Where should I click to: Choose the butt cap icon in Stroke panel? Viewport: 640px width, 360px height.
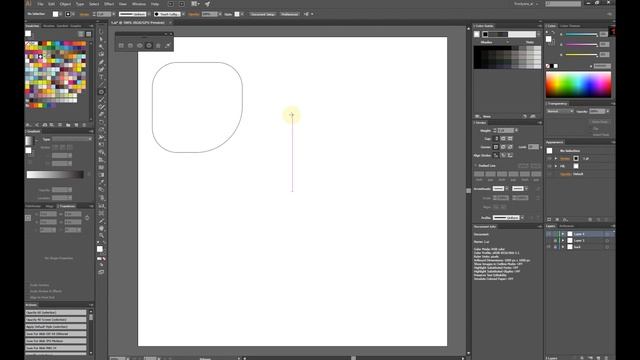[496, 139]
